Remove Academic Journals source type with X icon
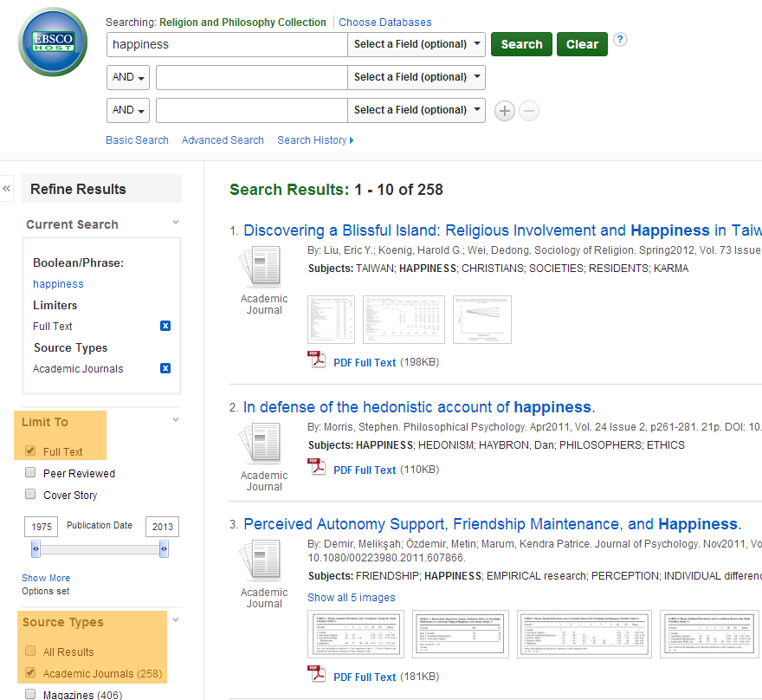 tap(165, 368)
